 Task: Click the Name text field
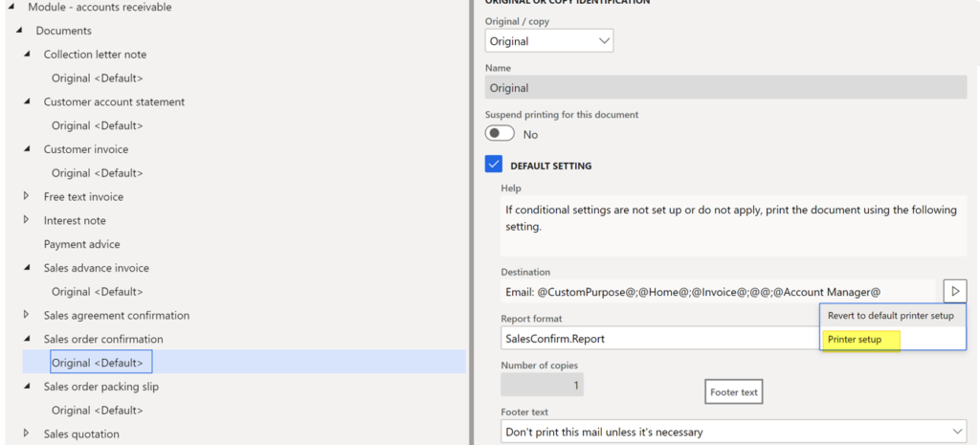724,88
